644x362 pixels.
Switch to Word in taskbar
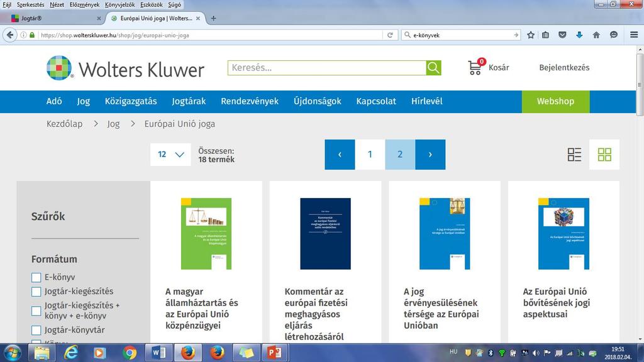point(158,353)
